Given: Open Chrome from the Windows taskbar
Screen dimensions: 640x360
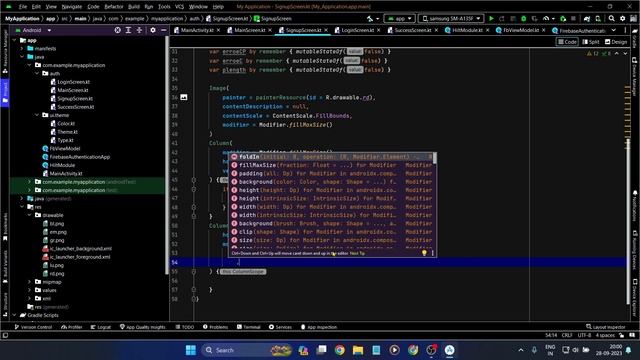Looking at the screenshot, I should coord(339,350).
